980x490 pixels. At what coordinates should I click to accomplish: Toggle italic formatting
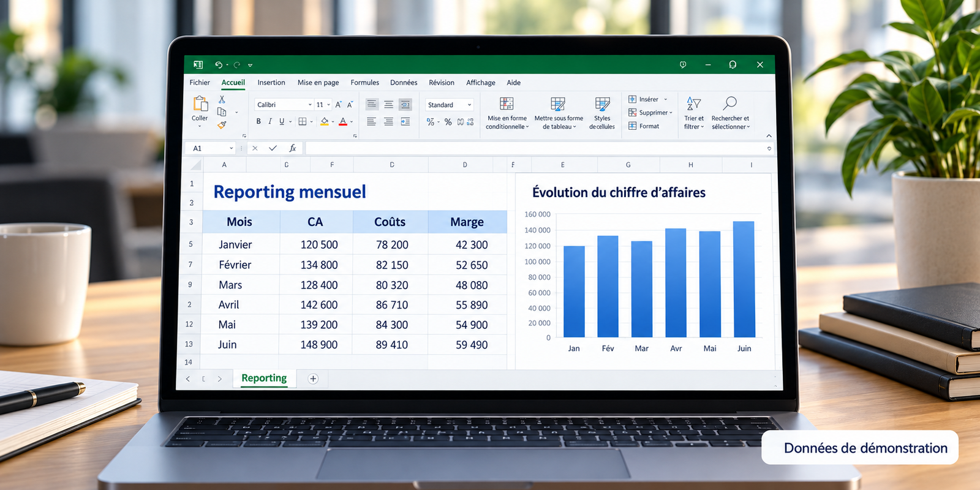tap(270, 121)
